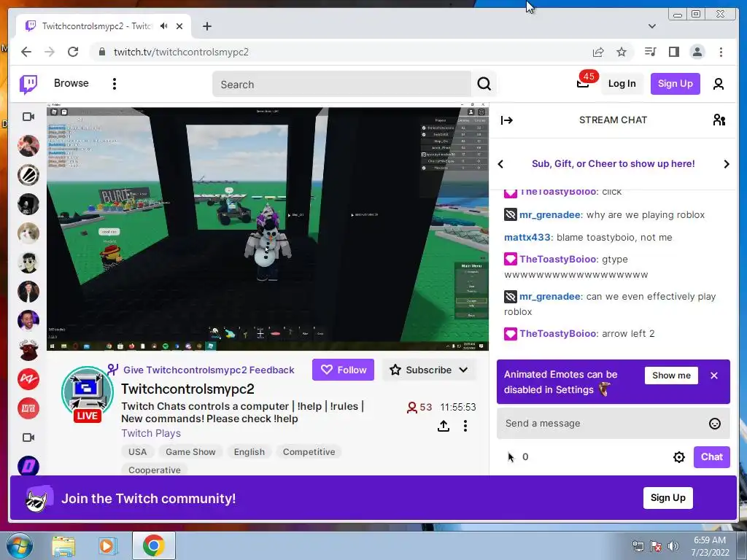The width and height of the screenshot is (747, 560).
Task: Open the stream more options dots
Action: pos(465,426)
